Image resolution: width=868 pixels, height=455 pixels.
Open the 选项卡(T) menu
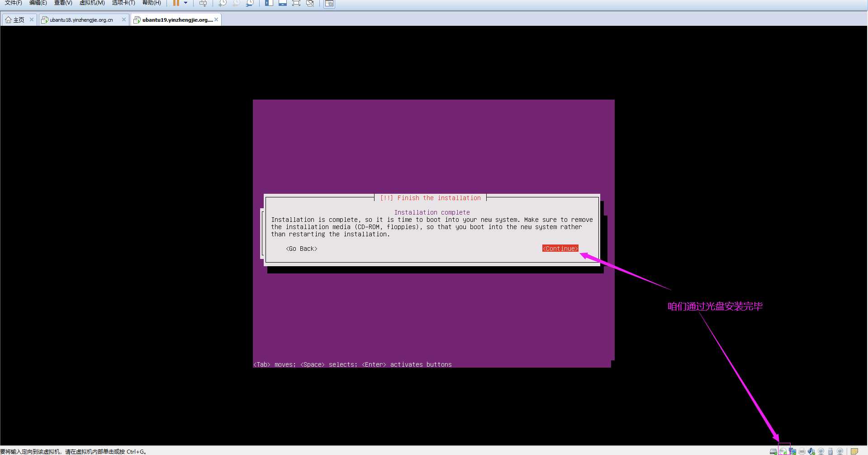pyautogui.click(x=123, y=3)
